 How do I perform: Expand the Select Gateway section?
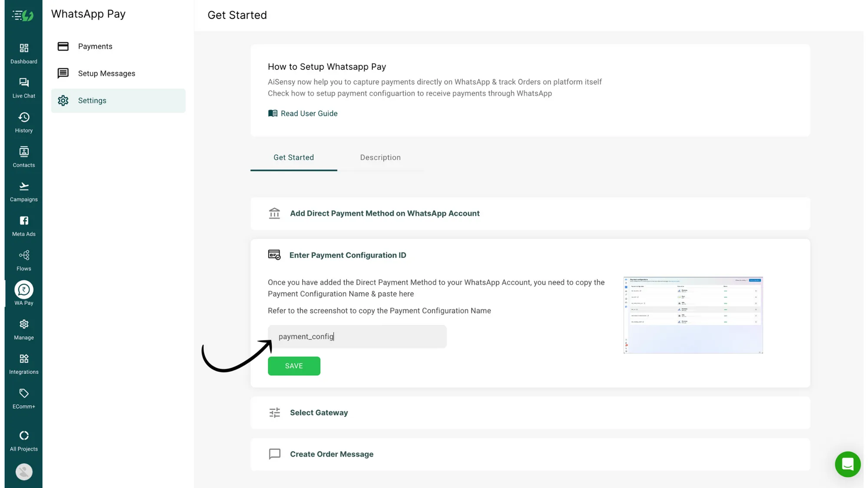point(319,413)
